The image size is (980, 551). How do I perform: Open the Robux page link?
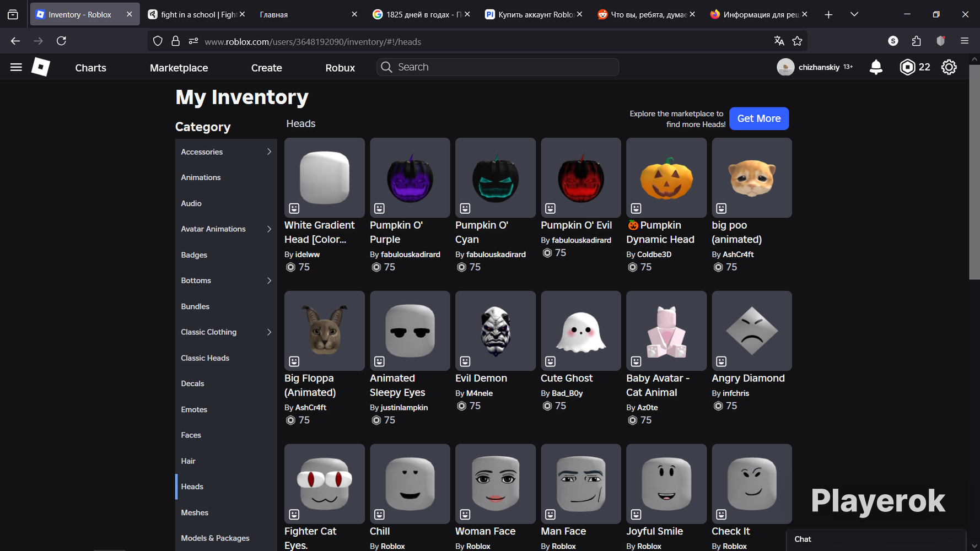pyautogui.click(x=340, y=68)
